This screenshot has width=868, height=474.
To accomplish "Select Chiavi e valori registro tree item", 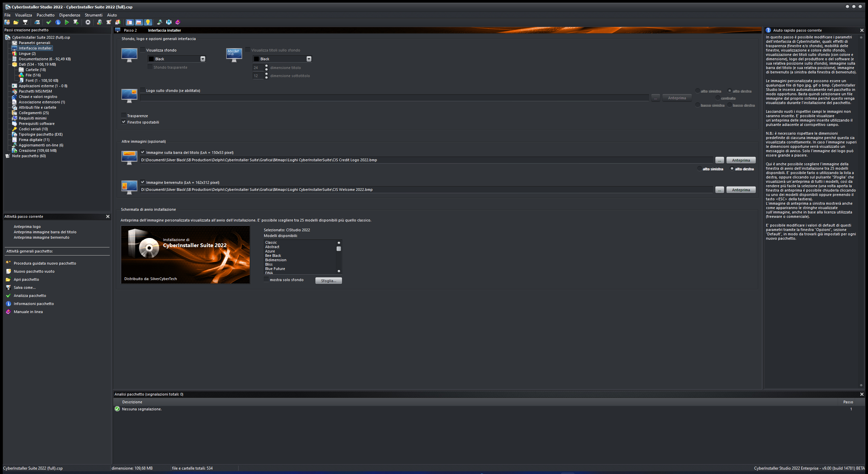I will click(38, 97).
